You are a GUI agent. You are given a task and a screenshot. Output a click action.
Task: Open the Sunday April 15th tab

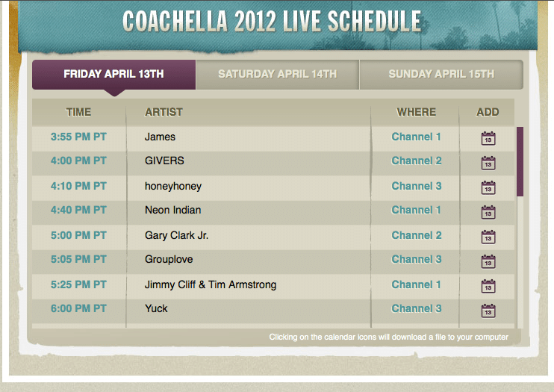pos(441,74)
